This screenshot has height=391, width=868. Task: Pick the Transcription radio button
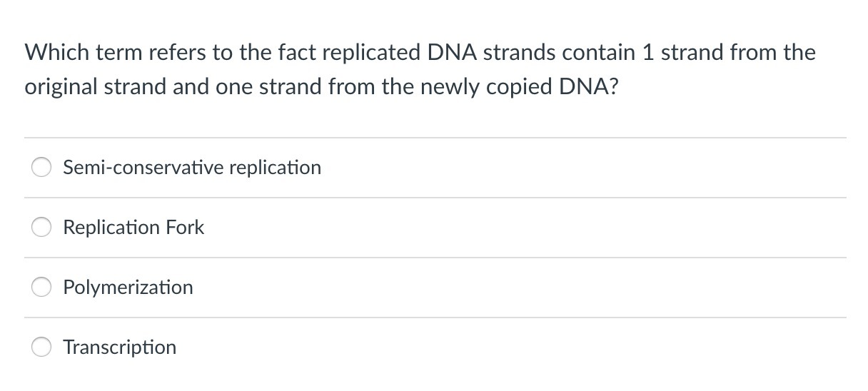[41, 347]
